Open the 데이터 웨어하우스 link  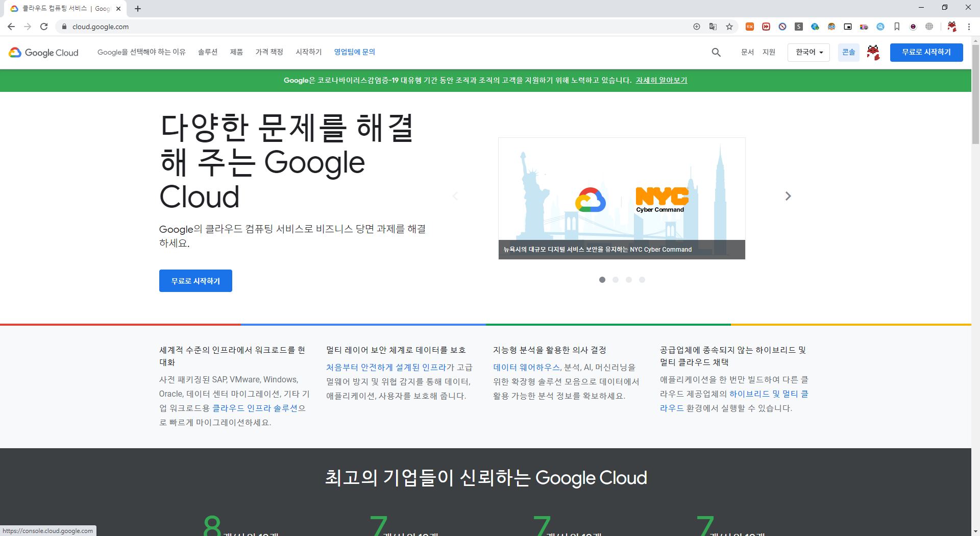coord(526,368)
